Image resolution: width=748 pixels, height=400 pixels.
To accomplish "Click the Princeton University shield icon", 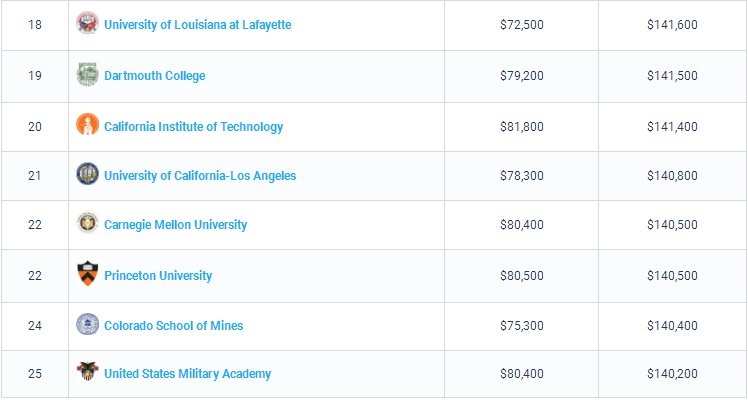I will 88,275.
